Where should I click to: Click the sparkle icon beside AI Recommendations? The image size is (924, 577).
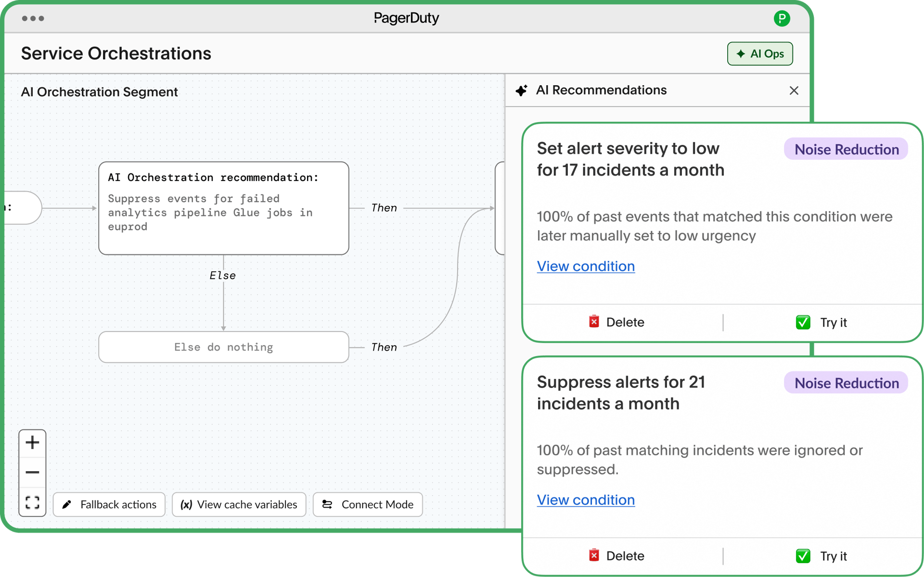(522, 90)
